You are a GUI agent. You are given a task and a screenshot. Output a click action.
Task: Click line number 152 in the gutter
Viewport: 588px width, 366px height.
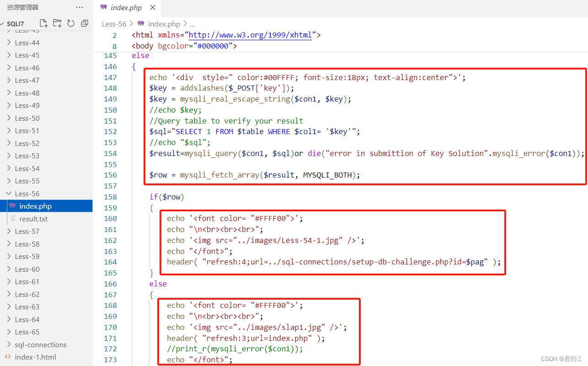tap(110, 132)
